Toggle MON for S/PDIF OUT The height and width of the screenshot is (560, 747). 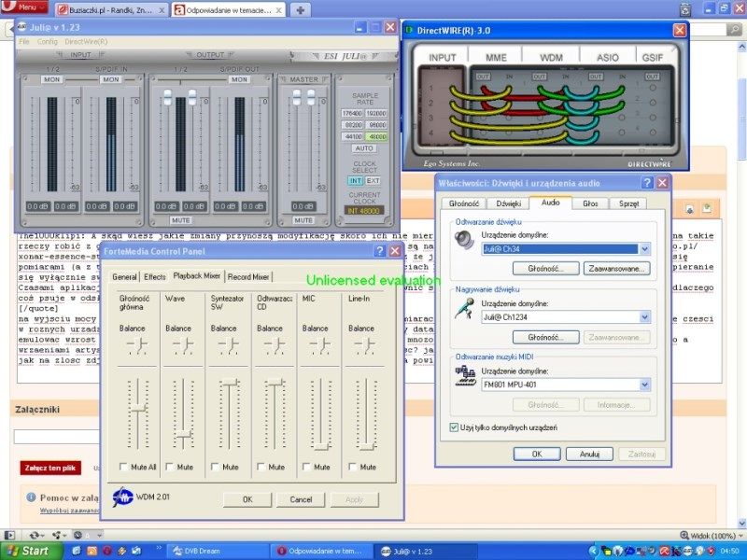point(239,79)
